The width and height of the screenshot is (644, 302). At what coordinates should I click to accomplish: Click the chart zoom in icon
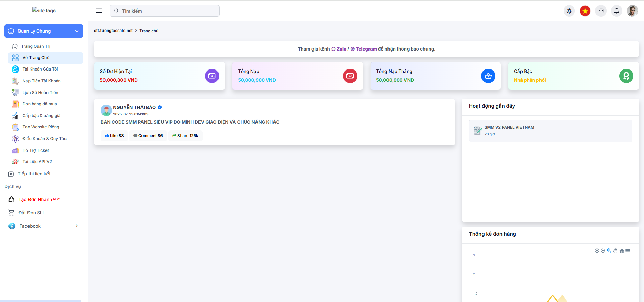(x=597, y=251)
